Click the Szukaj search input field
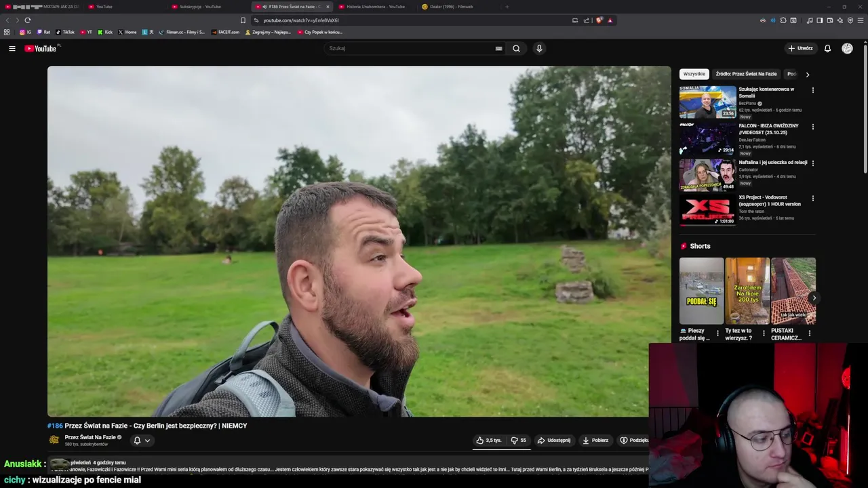Image resolution: width=868 pixels, height=488 pixels. pos(410,48)
